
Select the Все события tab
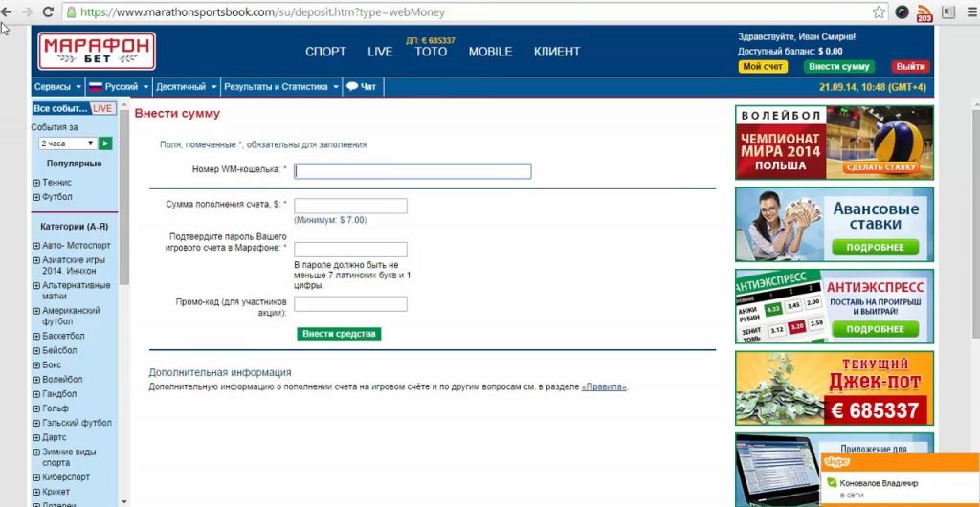click(61, 109)
